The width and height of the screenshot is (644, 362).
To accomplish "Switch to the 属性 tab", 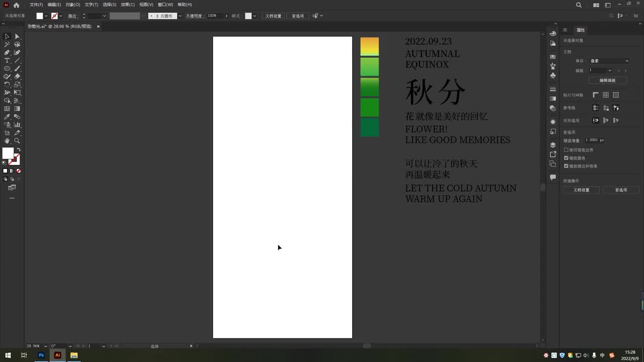I will click(x=581, y=30).
